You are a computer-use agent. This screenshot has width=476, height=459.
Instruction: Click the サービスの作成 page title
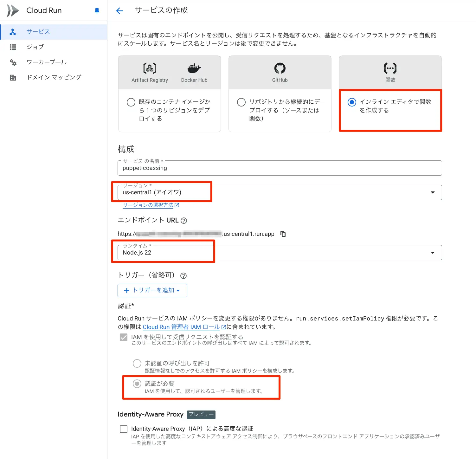[x=161, y=10]
